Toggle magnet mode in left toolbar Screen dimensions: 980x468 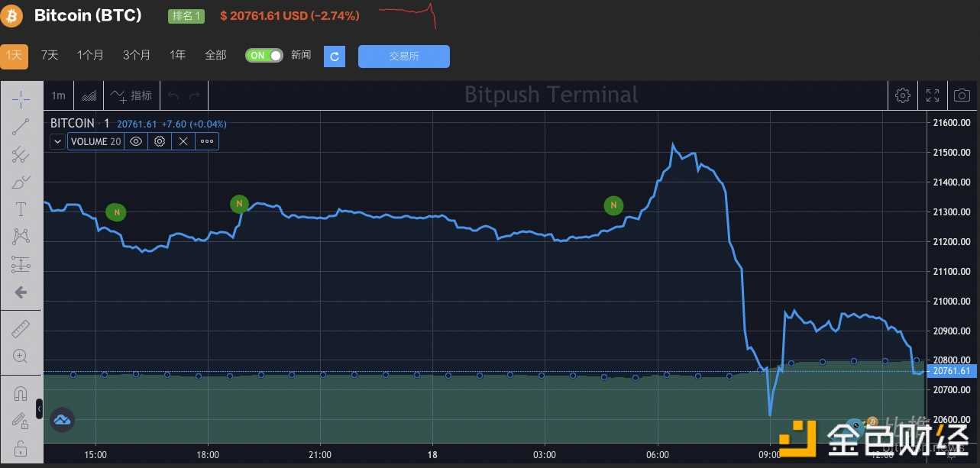[21, 394]
